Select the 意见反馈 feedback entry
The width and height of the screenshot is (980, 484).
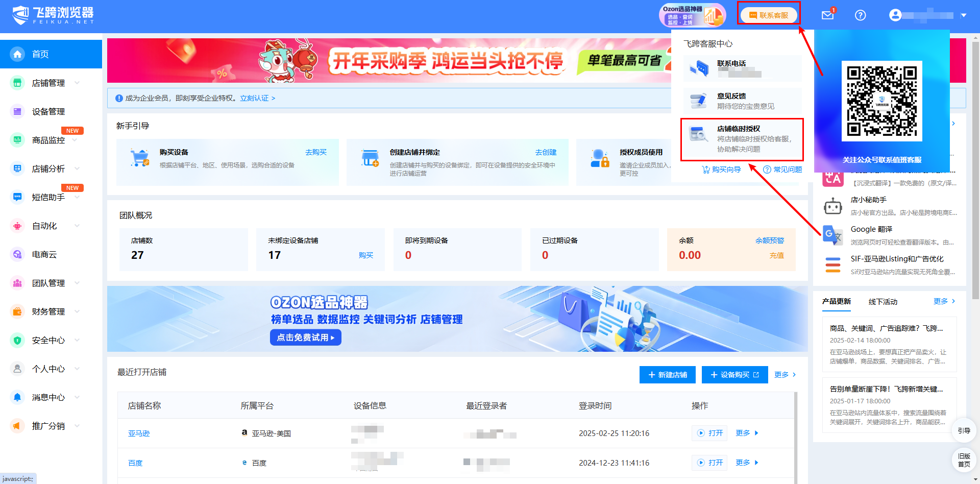[x=742, y=101]
